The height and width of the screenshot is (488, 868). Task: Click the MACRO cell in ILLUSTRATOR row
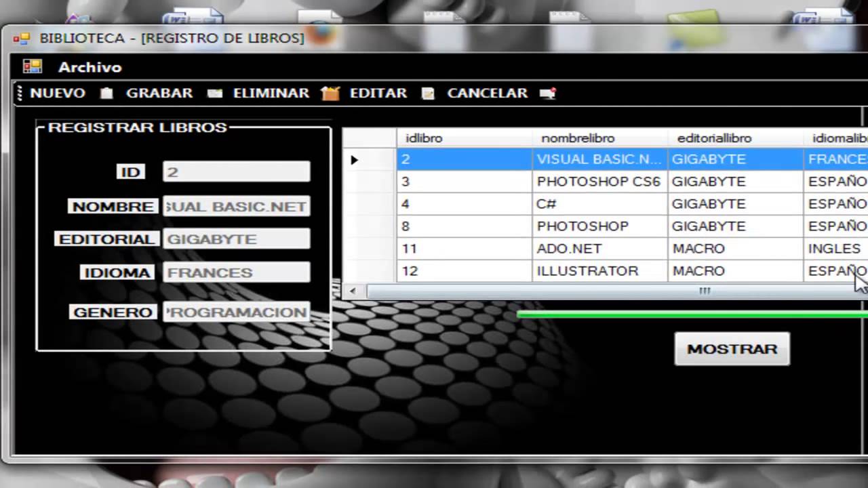736,271
